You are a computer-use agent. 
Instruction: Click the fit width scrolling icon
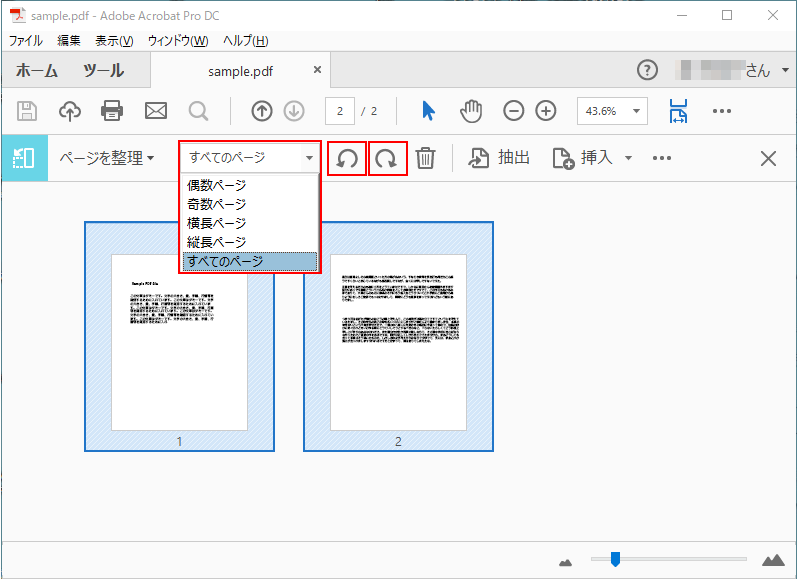[679, 111]
